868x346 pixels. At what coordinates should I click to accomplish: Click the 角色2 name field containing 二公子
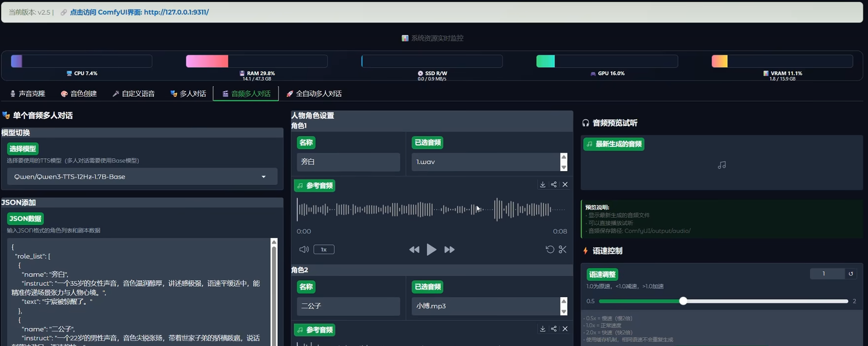tap(348, 306)
